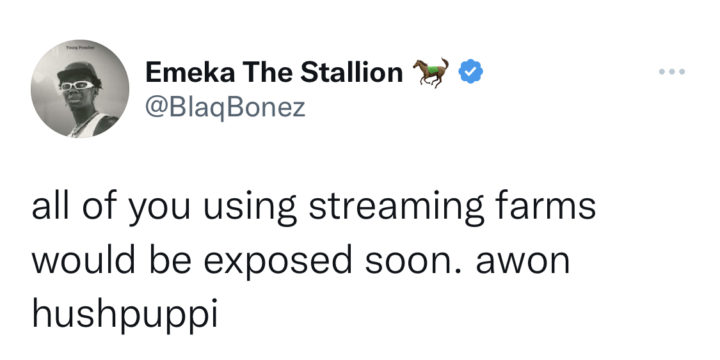Screen dimensions: 720x360
Task: Click the white sunglasses in the avatar
Action: (77, 85)
